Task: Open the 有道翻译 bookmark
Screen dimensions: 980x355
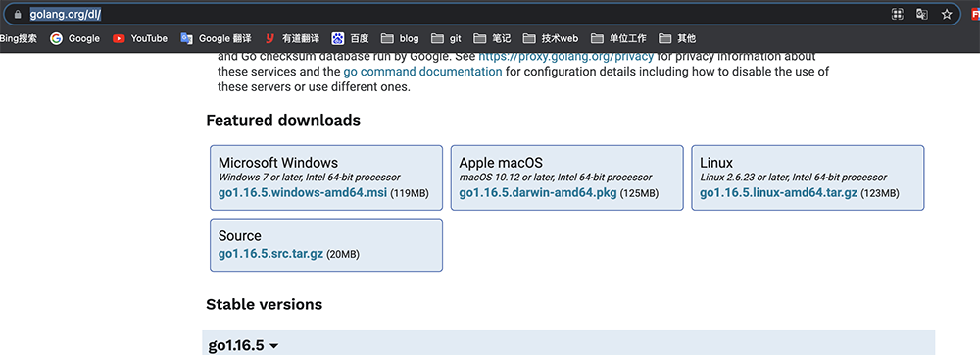Action: pos(291,39)
